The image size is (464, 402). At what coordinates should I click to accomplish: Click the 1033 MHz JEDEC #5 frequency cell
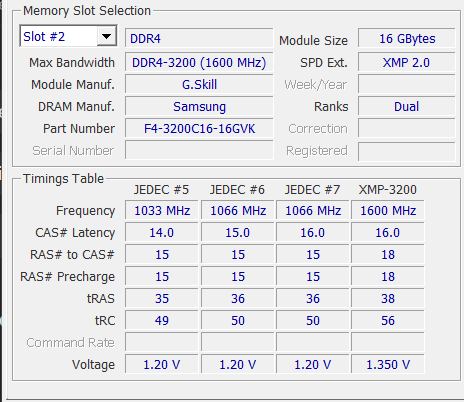(x=162, y=210)
